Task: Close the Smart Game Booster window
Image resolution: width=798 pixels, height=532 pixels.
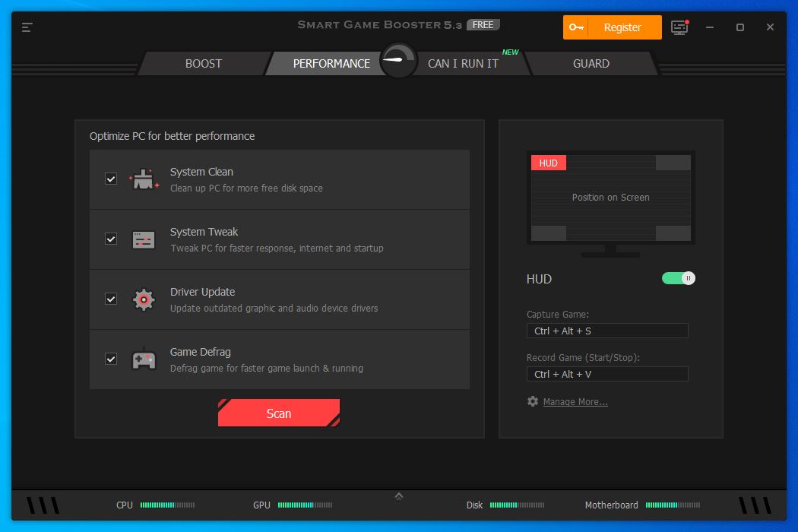Action: pyautogui.click(x=770, y=27)
